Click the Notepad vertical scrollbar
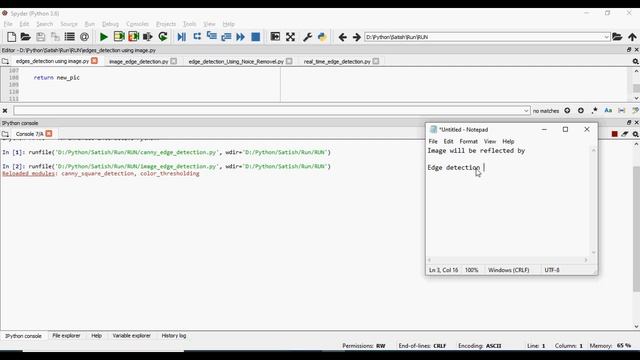Image resolution: width=640 pixels, height=360 pixels. [593, 201]
